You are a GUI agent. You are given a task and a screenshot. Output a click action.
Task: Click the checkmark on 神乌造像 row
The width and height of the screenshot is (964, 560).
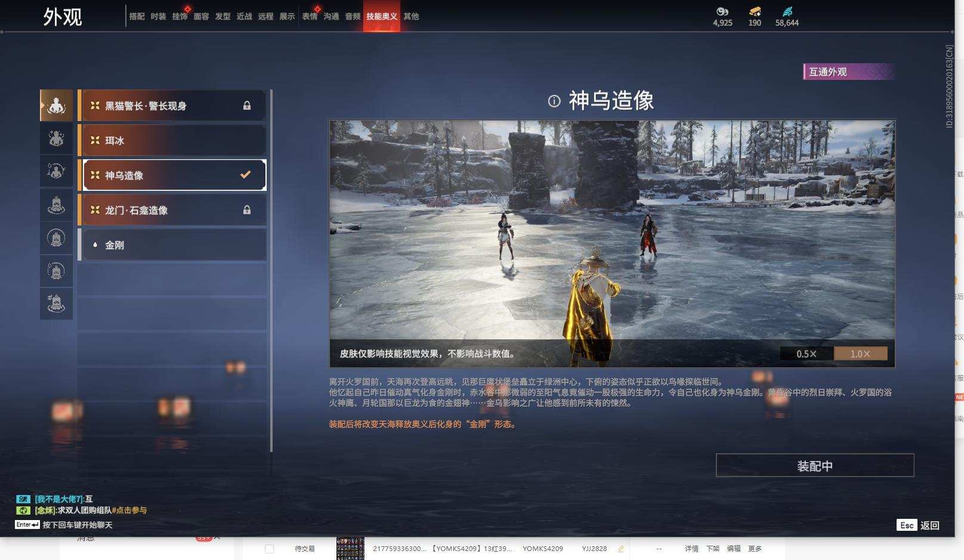coord(245,175)
